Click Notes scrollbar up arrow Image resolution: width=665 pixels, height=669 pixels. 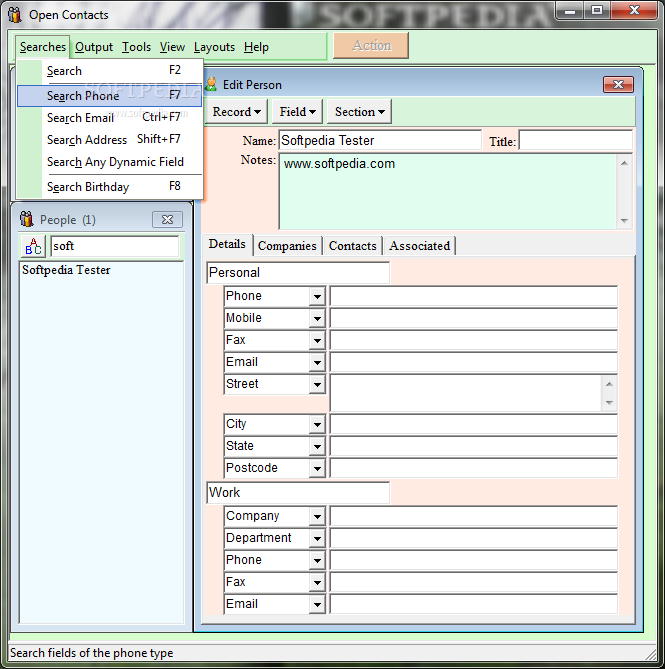[x=624, y=163]
